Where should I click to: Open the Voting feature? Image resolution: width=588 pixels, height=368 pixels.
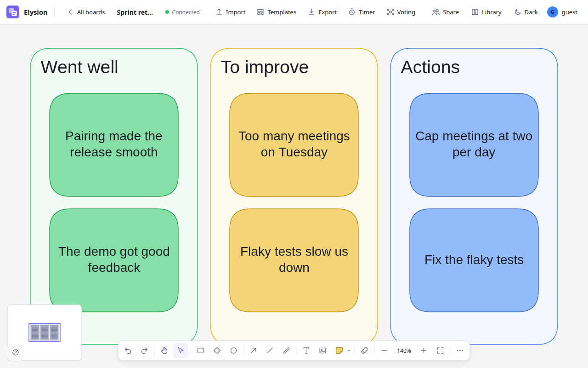coord(401,12)
